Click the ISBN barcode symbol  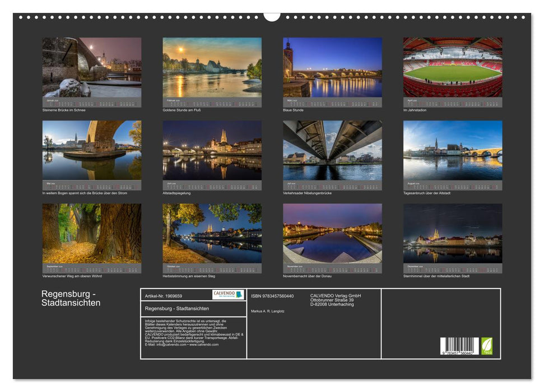(x=461, y=346)
